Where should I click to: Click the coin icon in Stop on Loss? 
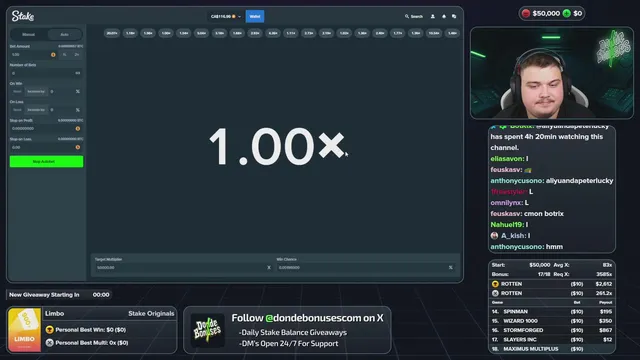click(x=78, y=147)
